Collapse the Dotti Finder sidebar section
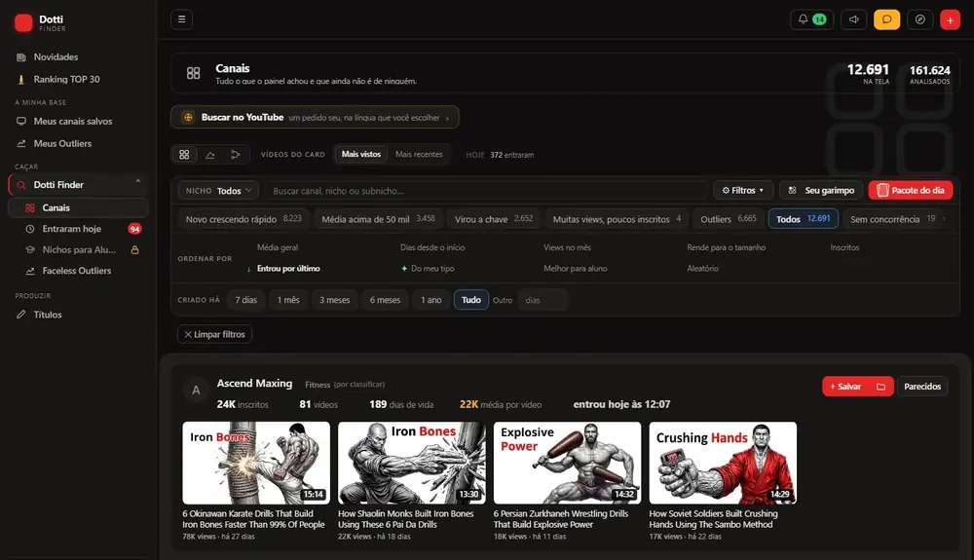974x560 pixels. pos(138,182)
